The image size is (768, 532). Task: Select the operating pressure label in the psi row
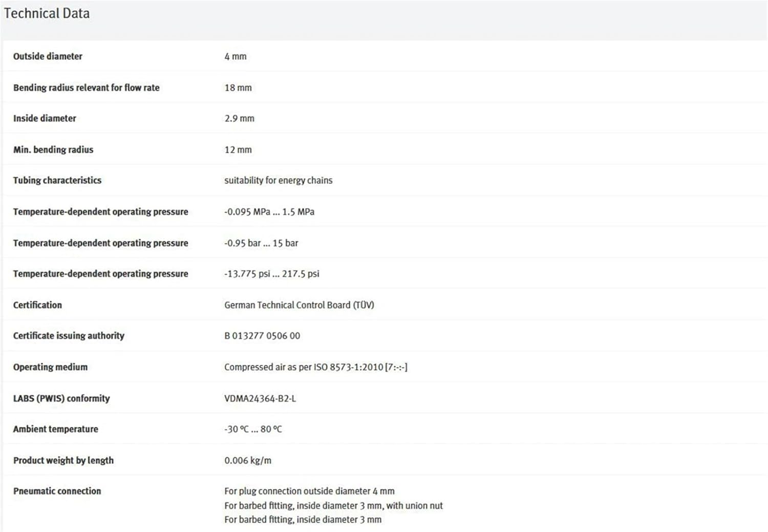click(101, 273)
